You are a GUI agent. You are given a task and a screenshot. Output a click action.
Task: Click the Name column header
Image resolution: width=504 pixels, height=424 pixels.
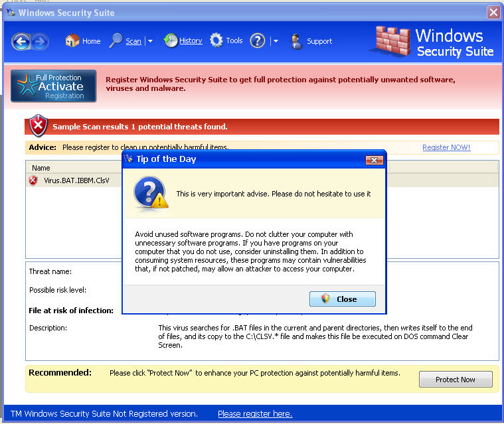coord(41,168)
